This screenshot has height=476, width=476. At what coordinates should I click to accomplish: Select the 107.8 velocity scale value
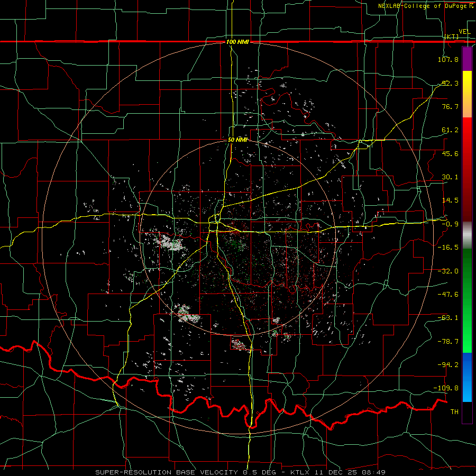[x=448, y=59]
